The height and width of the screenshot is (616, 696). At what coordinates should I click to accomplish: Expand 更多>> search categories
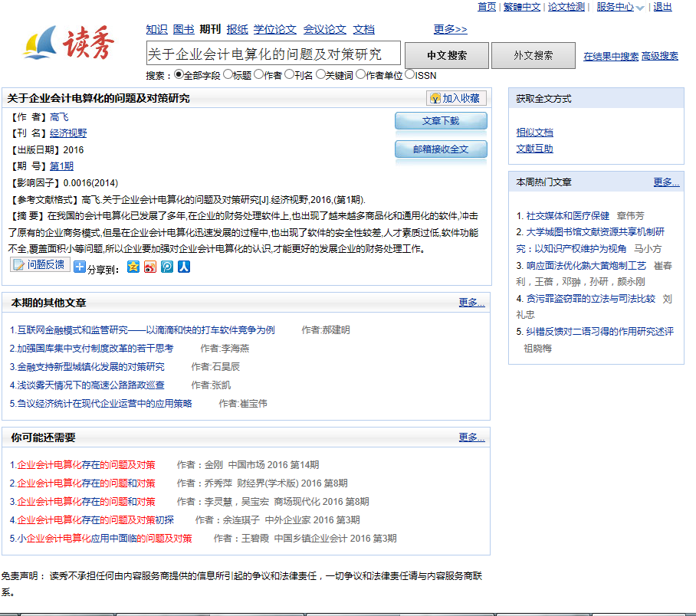[x=450, y=29]
